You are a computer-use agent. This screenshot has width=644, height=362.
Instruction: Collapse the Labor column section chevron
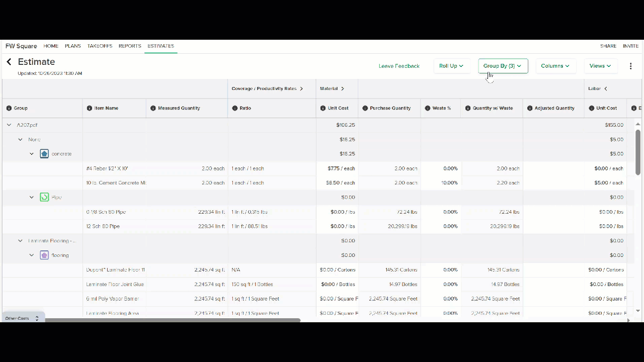606,88
